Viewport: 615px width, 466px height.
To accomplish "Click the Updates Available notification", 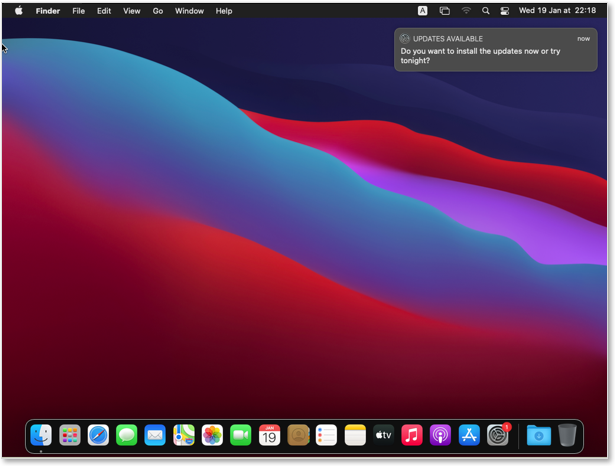I will [x=496, y=49].
